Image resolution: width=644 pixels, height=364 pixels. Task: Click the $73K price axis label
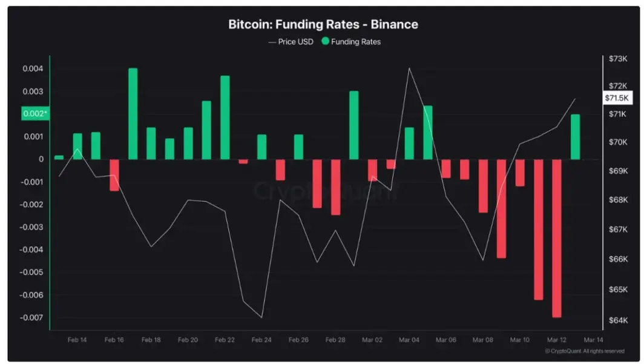(x=618, y=59)
